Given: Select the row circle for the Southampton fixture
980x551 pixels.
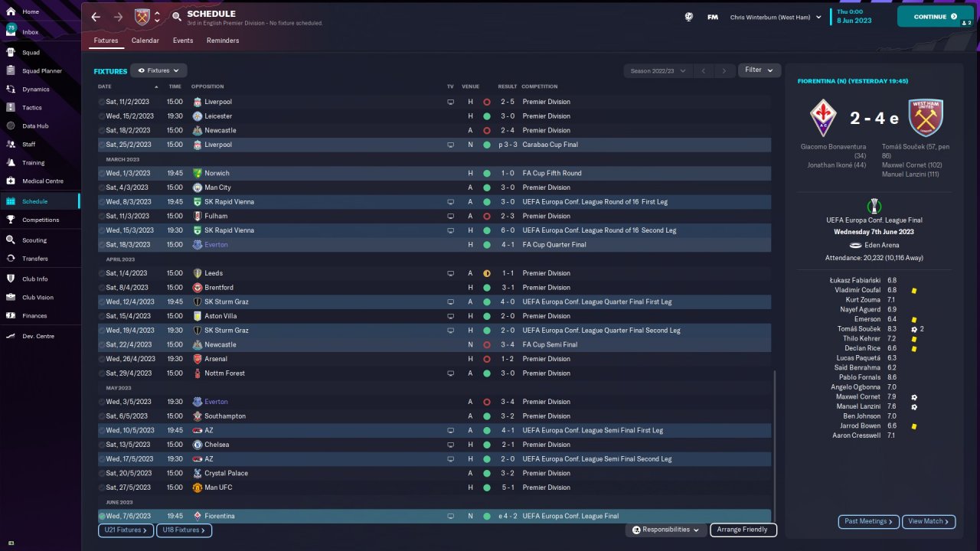Looking at the screenshot, I should click(102, 416).
